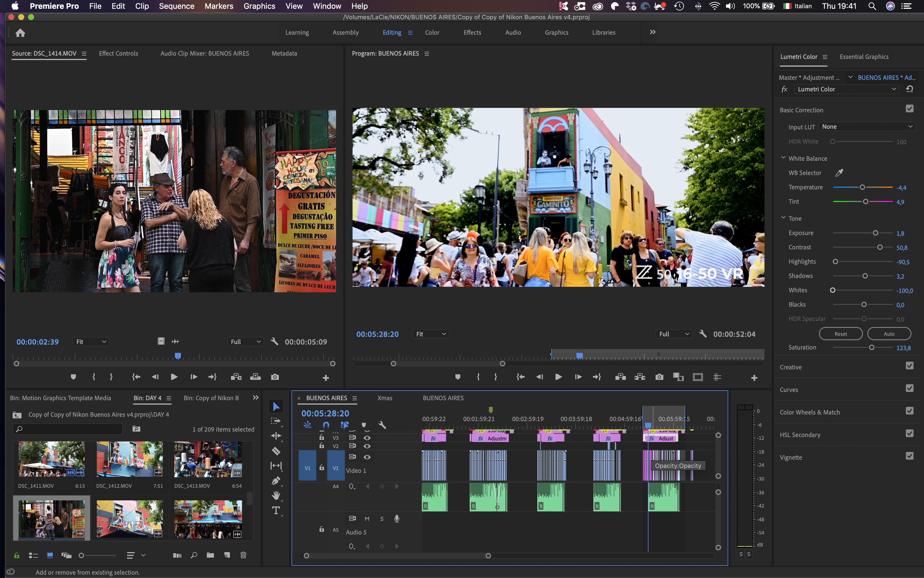This screenshot has height=578, width=924.
Task: Open Input LUT dropdown
Action: [x=867, y=127]
